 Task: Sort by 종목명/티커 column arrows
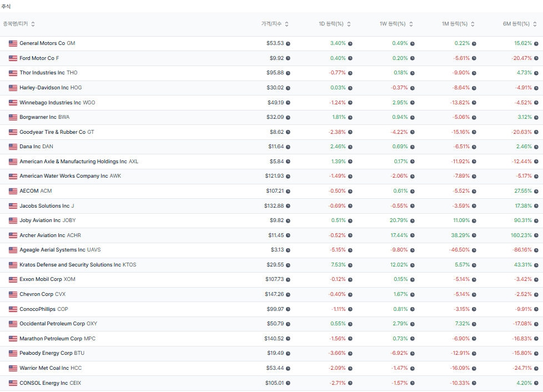33,24
